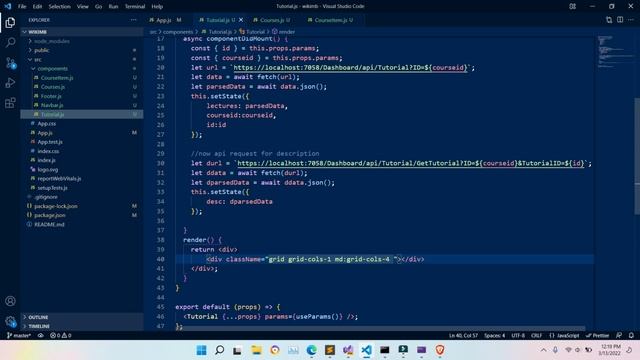Open index.js in the file tree

82,160
